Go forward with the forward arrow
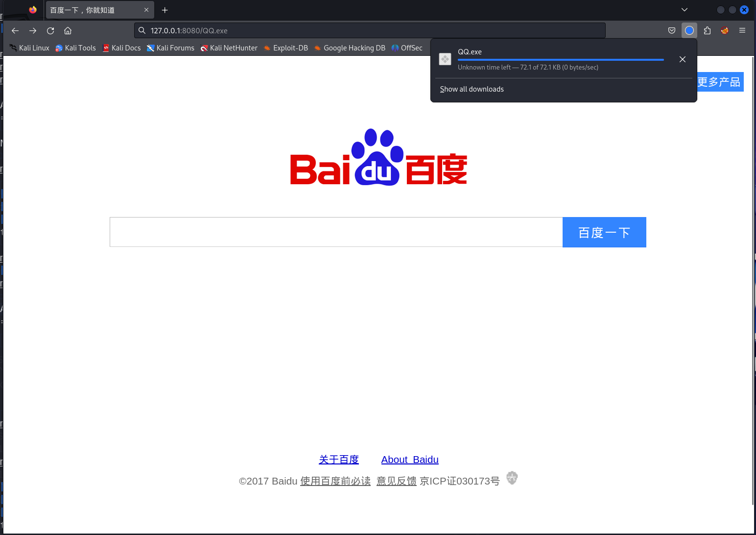This screenshot has width=756, height=535. point(33,30)
